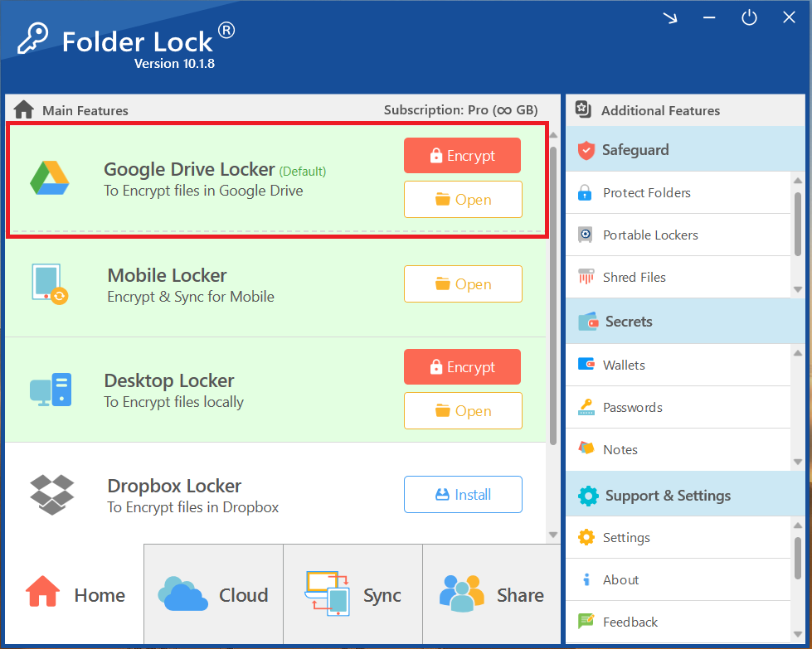Collapse the Safeguard section header

coord(685,149)
